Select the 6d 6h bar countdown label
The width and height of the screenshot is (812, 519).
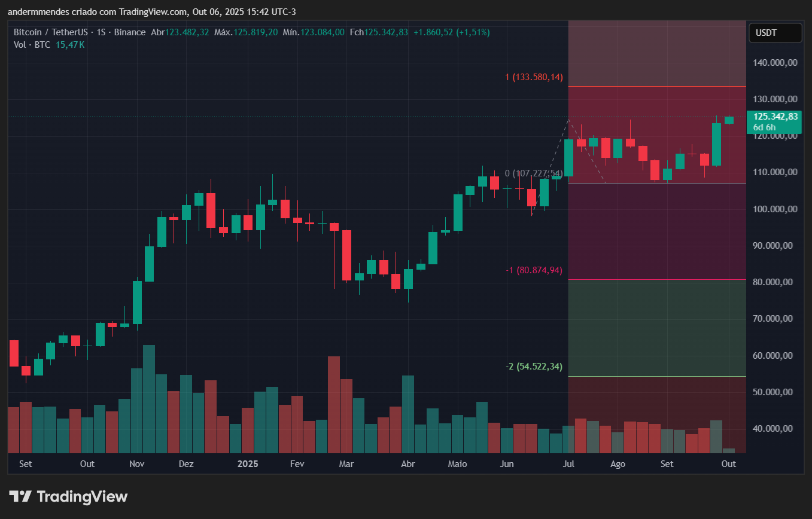tap(764, 127)
